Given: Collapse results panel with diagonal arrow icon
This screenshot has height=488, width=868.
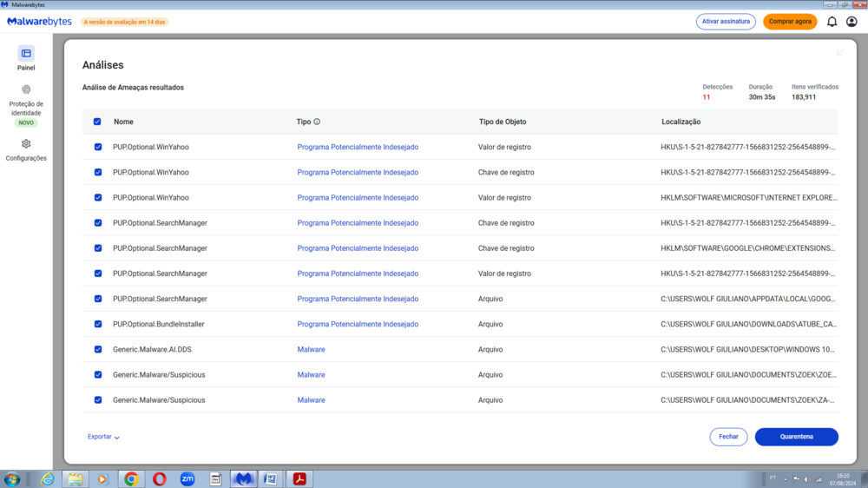Looking at the screenshot, I should point(839,52).
